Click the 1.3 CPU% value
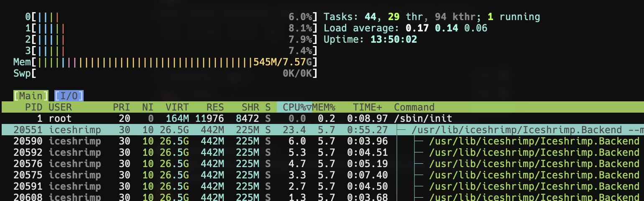This screenshot has width=644, height=201. 297,197
